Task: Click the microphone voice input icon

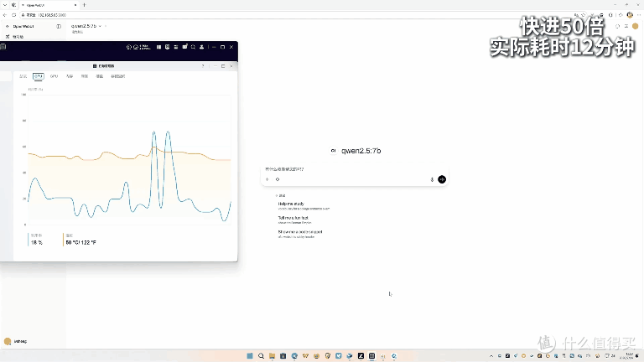Action: pos(432,179)
